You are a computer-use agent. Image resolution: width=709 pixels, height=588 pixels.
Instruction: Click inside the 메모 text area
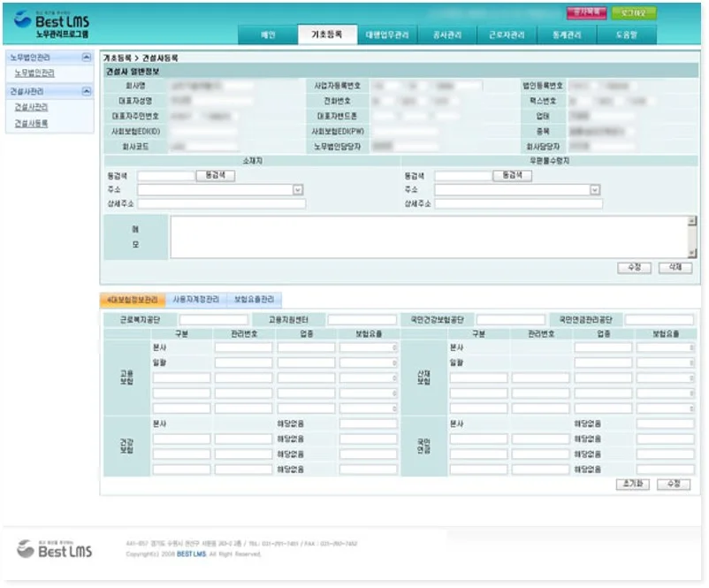coord(429,237)
